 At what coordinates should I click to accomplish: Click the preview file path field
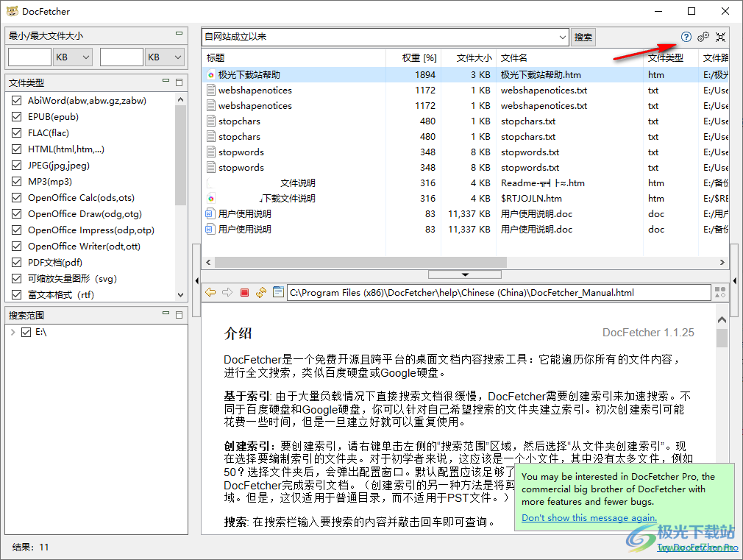pyautogui.click(x=499, y=293)
